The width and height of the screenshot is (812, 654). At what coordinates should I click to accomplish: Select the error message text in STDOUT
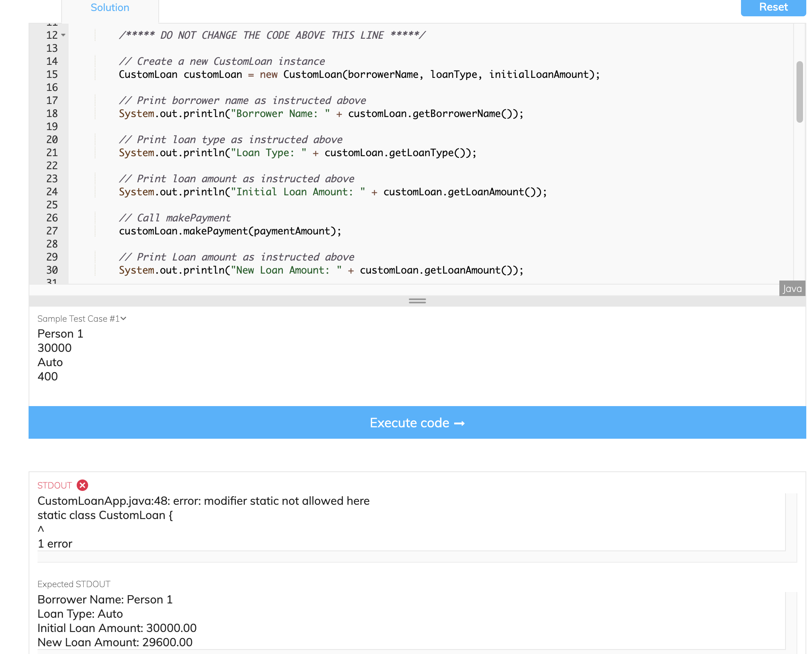[203, 501]
